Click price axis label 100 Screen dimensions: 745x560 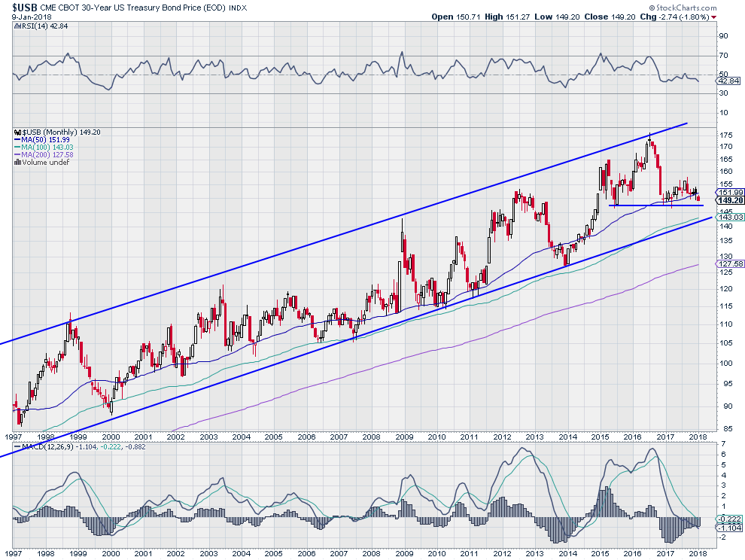(726, 364)
